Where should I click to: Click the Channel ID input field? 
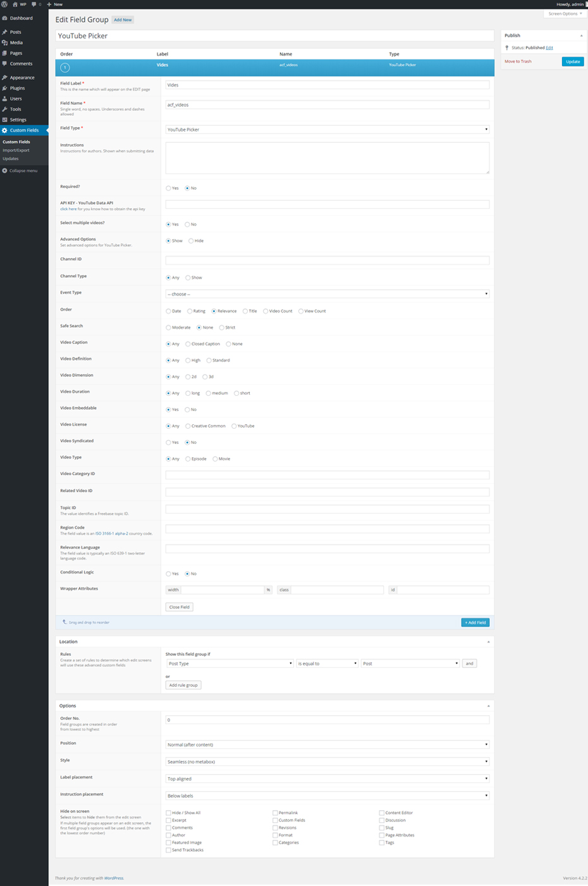328,261
